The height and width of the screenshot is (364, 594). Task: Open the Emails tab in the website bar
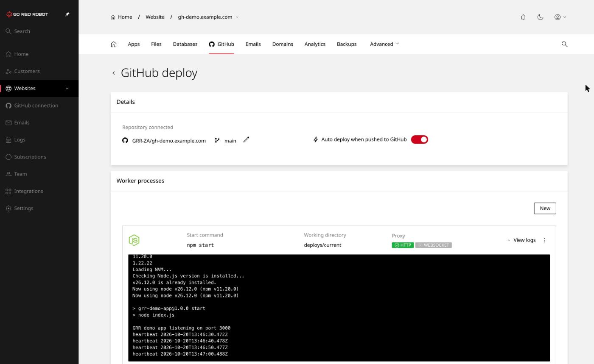[253, 44]
